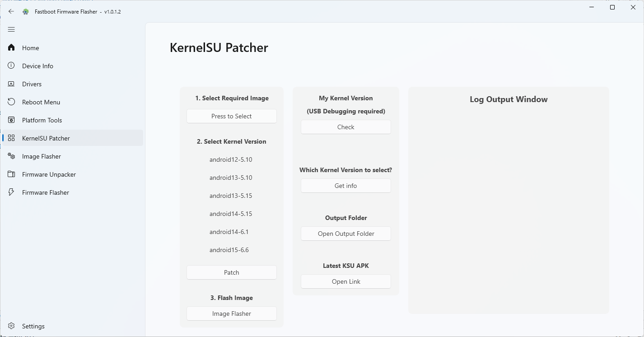Click inside the Log Output Window
644x337 pixels.
tap(509, 203)
